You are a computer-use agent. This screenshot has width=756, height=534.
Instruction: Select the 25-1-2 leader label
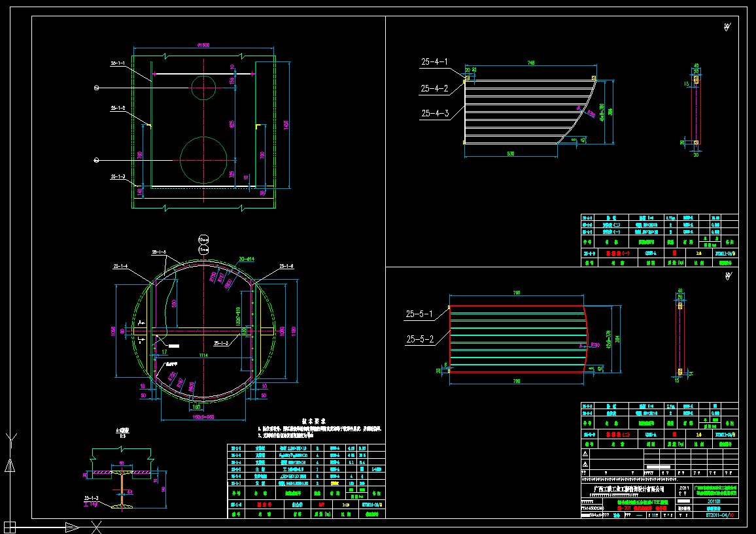click(118, 108)
